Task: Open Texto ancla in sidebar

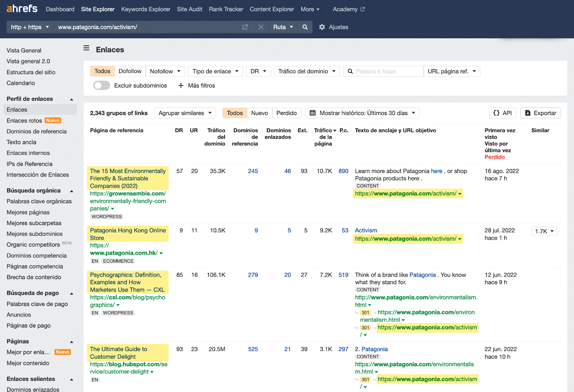Action: click(21, 142)
